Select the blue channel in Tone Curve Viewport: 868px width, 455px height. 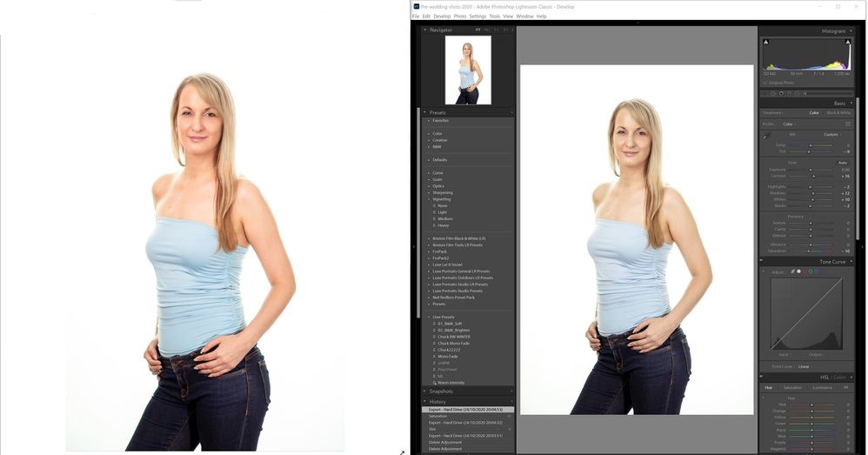coord(817,271)
